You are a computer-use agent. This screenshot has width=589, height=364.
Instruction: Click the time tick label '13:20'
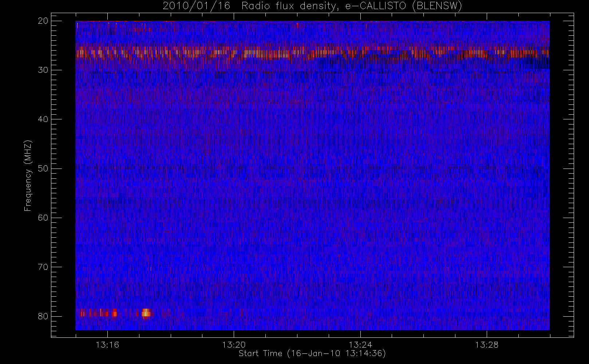[234, 345]
